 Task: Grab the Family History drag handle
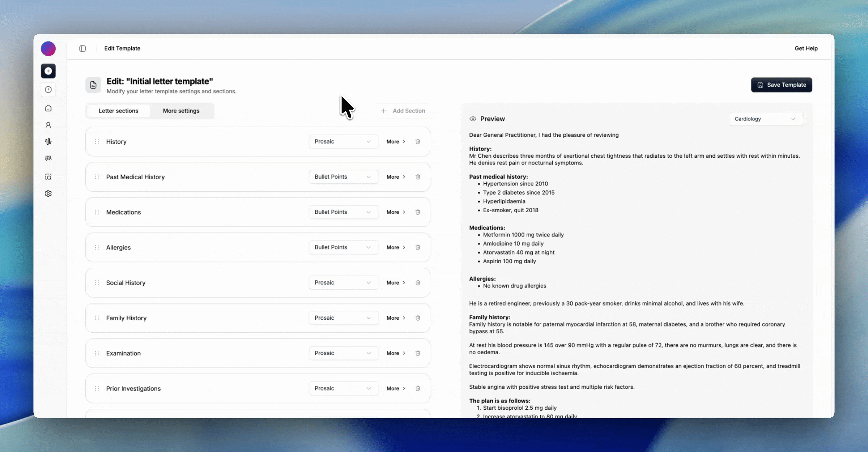97,318
